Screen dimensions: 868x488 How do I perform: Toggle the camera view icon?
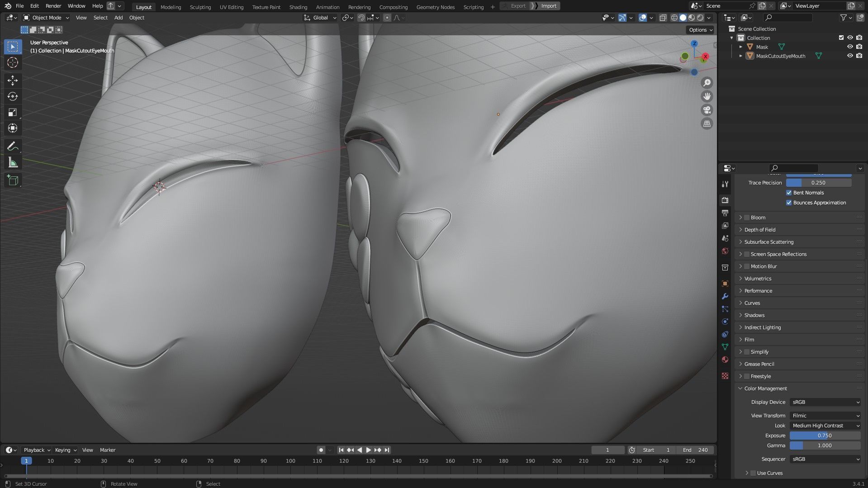(707, 110)
